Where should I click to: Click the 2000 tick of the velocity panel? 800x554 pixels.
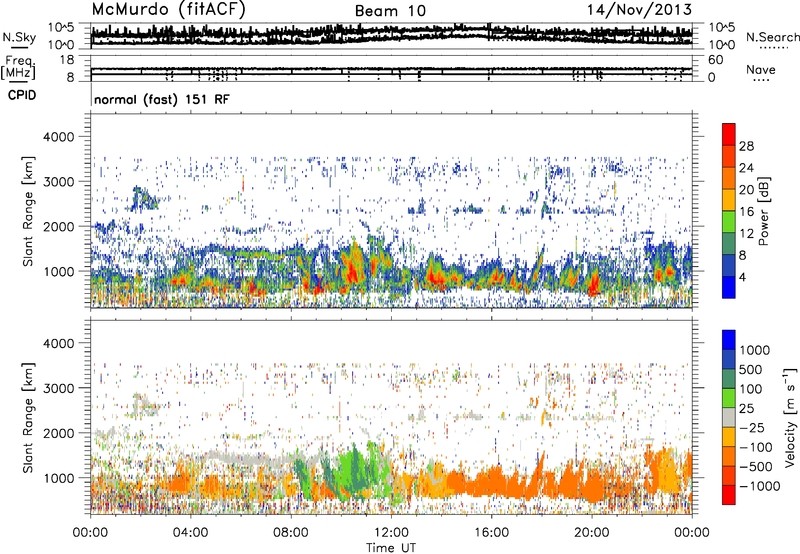tap(59, 433)
